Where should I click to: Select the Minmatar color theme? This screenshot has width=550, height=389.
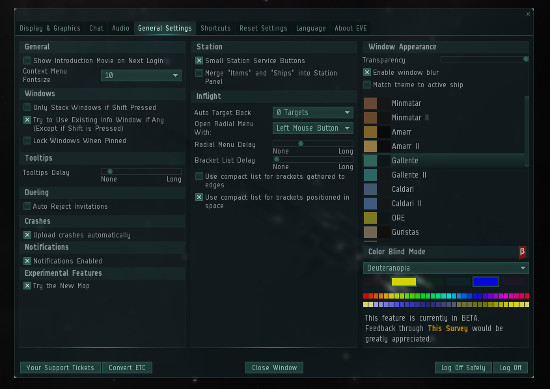click(x=444, y=103)
